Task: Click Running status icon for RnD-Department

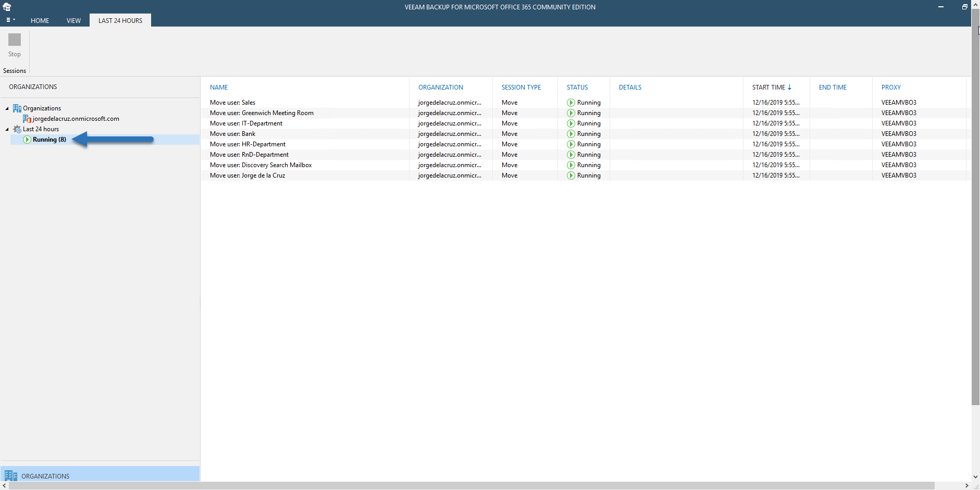Action: [x=571, y=155]
